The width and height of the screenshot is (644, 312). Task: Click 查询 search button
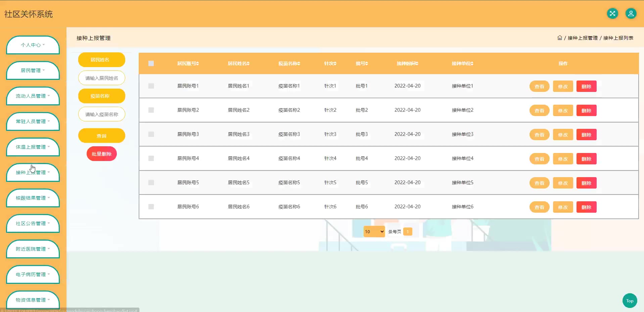[x=101, y=136]
